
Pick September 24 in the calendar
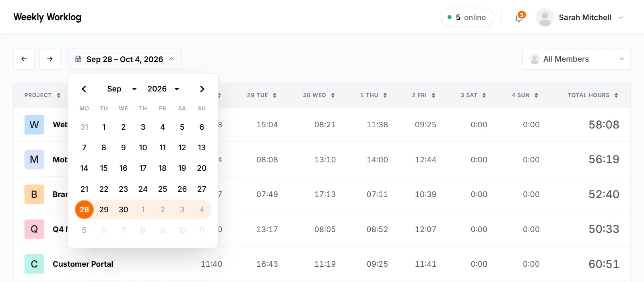(x=143, y=189)
